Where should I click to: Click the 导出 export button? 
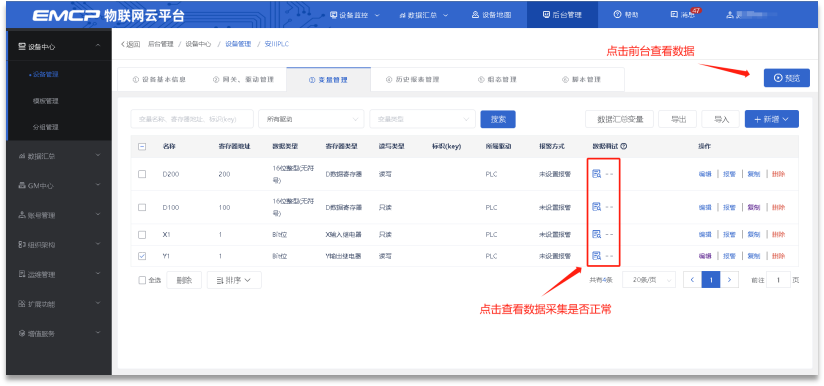coord(678,119)
